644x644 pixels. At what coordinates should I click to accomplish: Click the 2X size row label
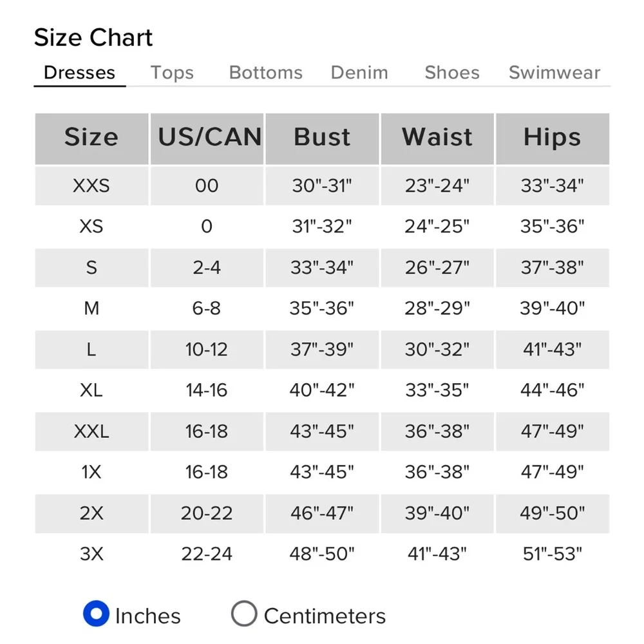click(x=91, y=513)
